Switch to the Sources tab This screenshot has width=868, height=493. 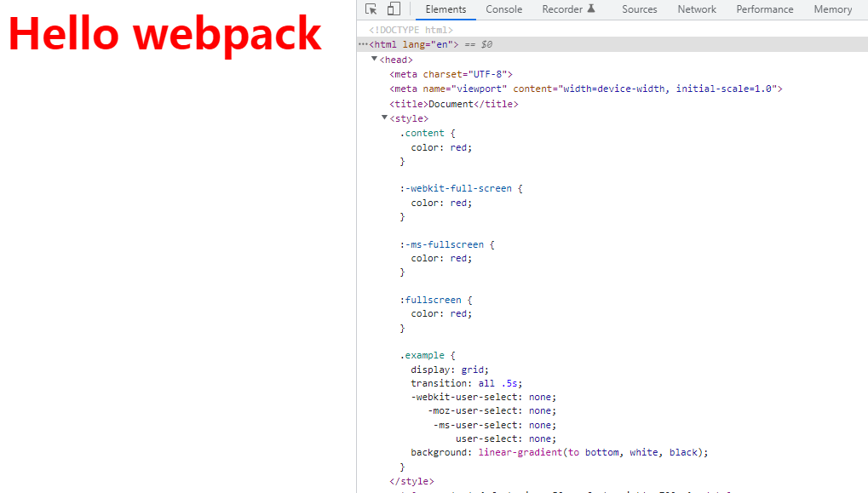(639, 9)
